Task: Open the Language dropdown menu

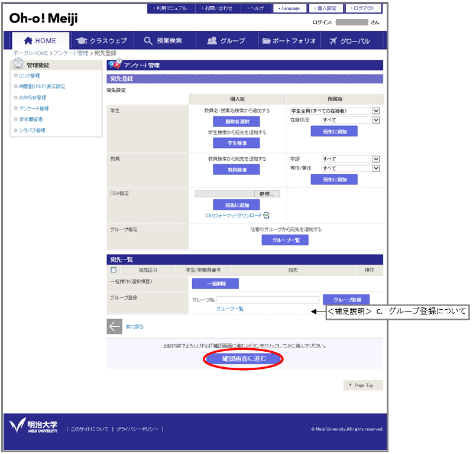Action: tap(290, 8)
